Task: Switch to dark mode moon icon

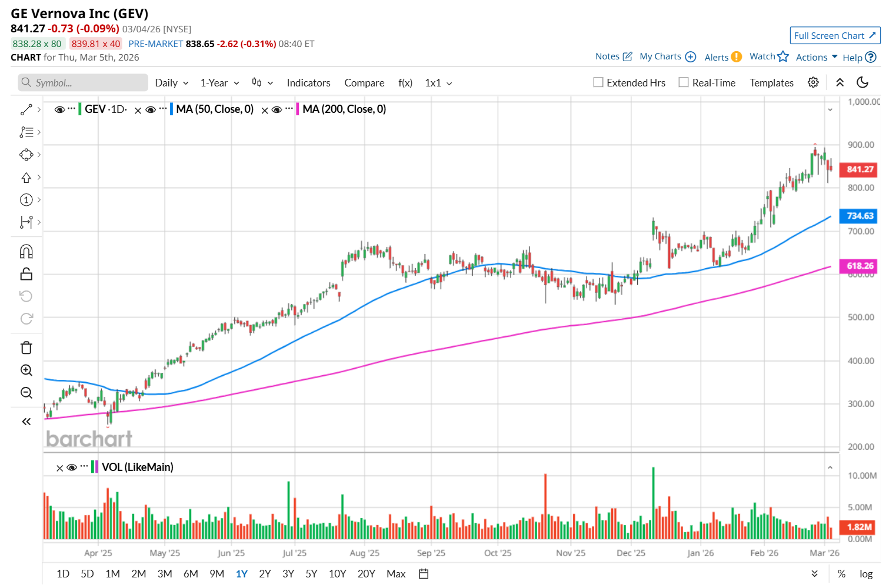Action: 862,83
